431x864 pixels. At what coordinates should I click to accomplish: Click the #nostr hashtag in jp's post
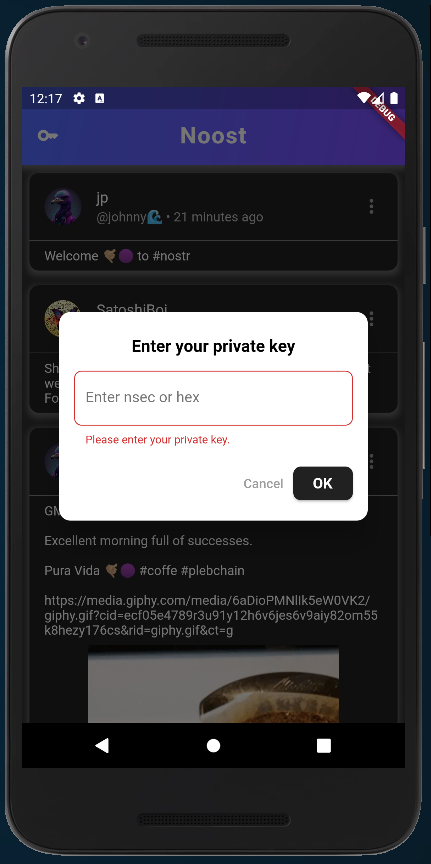pos(171,256)
